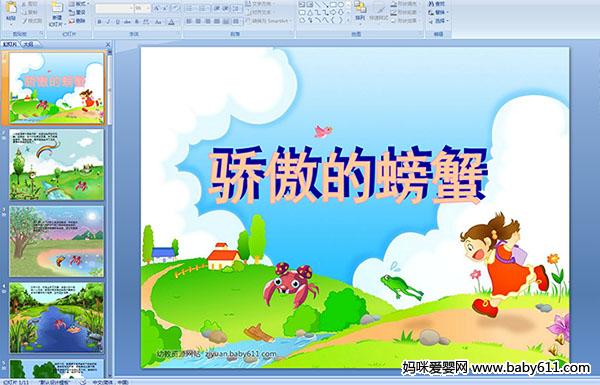Select the Format Painter brush

click(32, 21)
